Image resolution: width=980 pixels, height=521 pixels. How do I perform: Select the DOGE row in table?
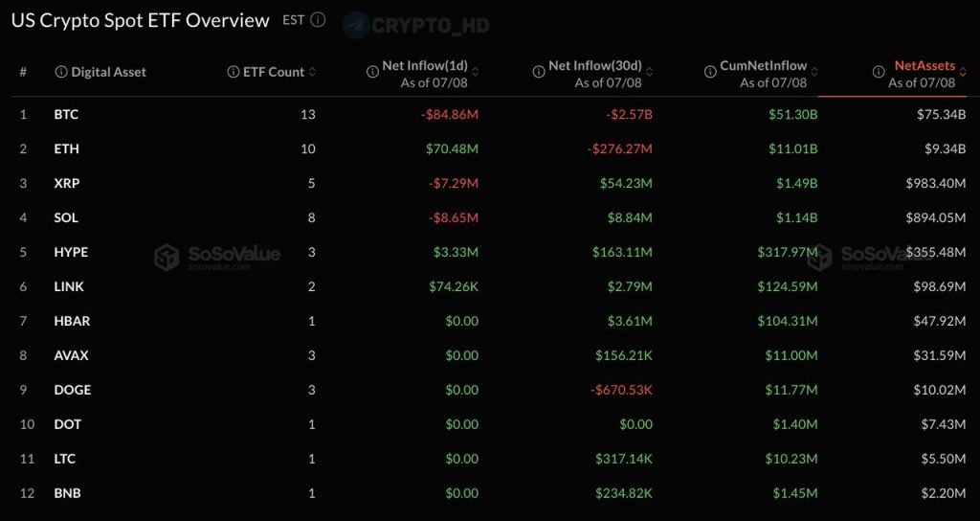(488, 390)
